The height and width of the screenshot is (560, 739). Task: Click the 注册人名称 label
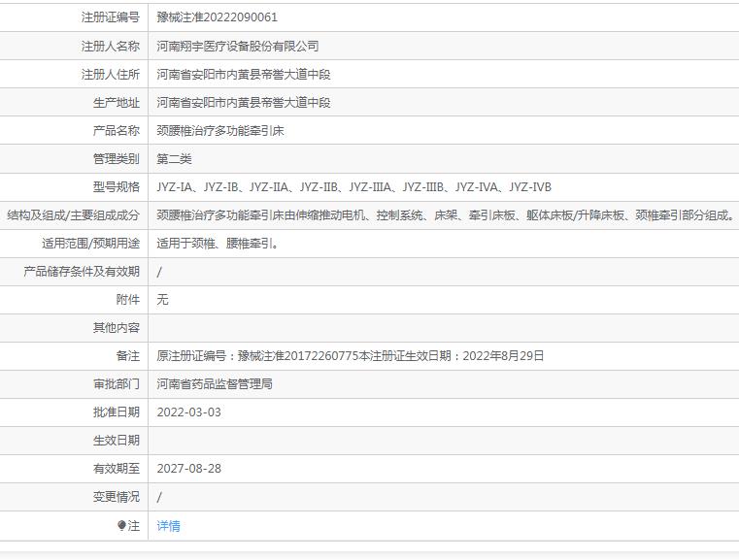point(111,46)
